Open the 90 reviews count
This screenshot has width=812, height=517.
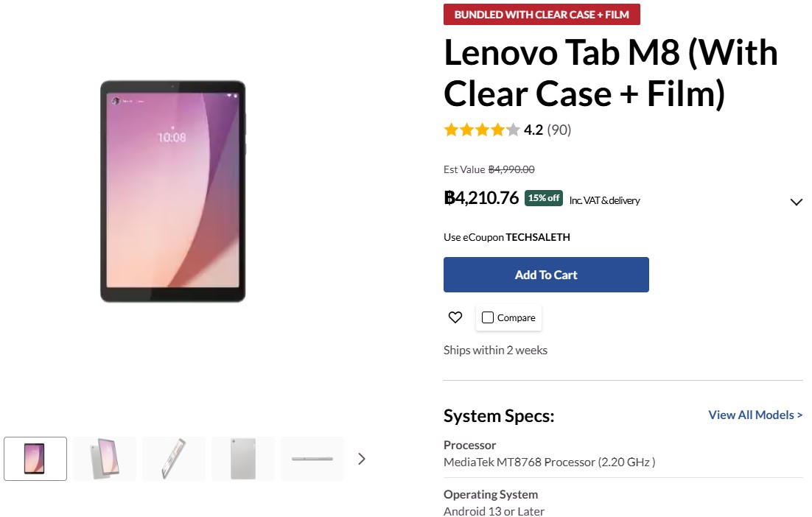(559, 130)
